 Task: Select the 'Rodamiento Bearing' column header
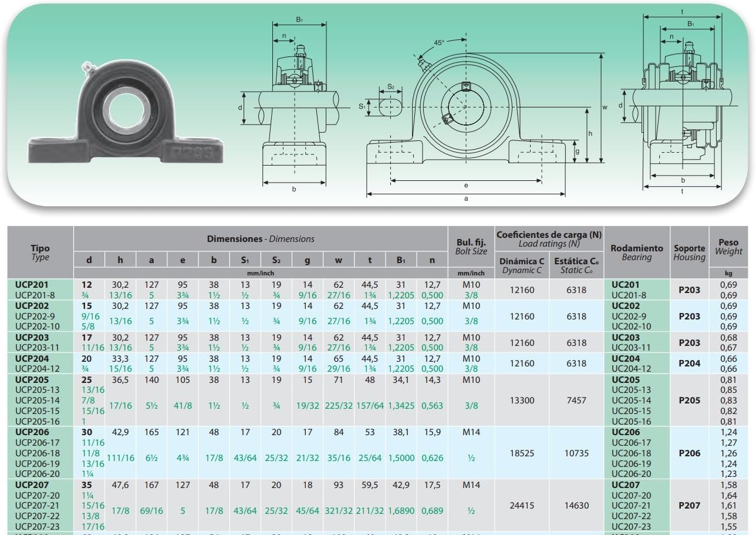tap(637, 253)
